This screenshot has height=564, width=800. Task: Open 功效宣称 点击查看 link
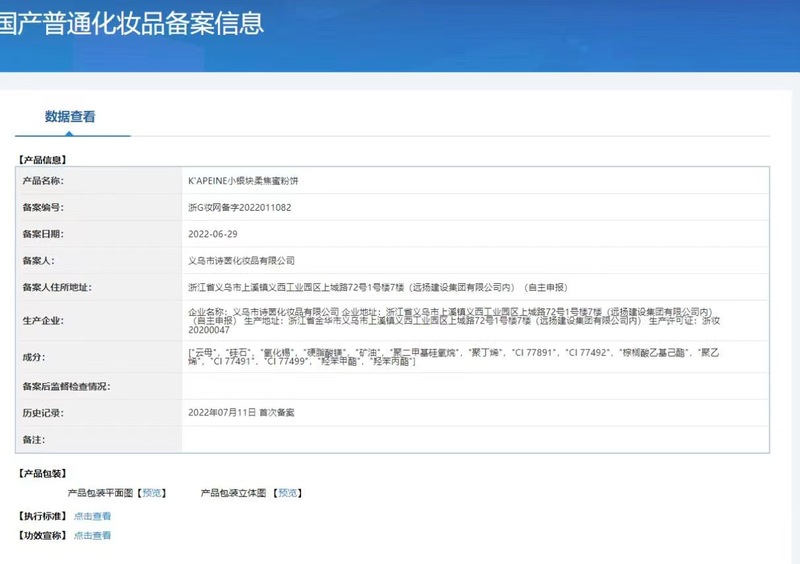92,535
